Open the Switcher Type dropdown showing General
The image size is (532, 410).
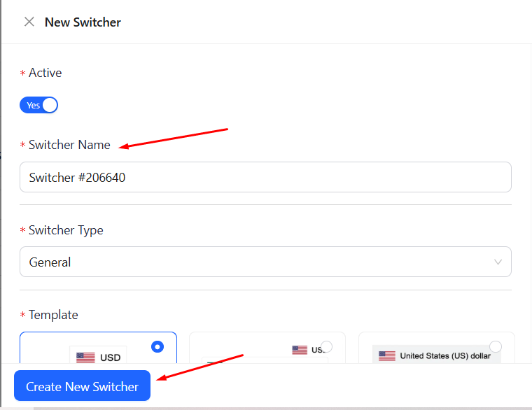pos(265,262)
